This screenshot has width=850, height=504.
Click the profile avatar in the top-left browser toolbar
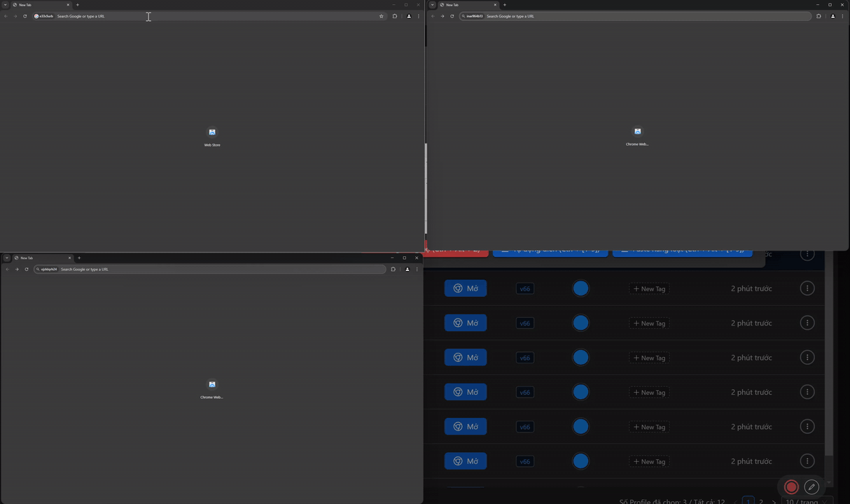(409, 16)
